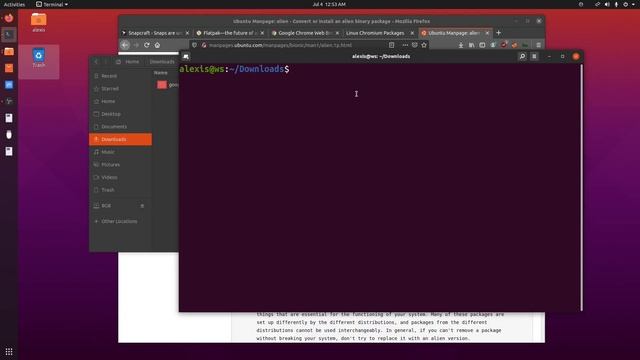Open tracking protection shield in Firefox
Image resolution: width=640 pixels, height=360 pixels.
(x=194, y=45)
